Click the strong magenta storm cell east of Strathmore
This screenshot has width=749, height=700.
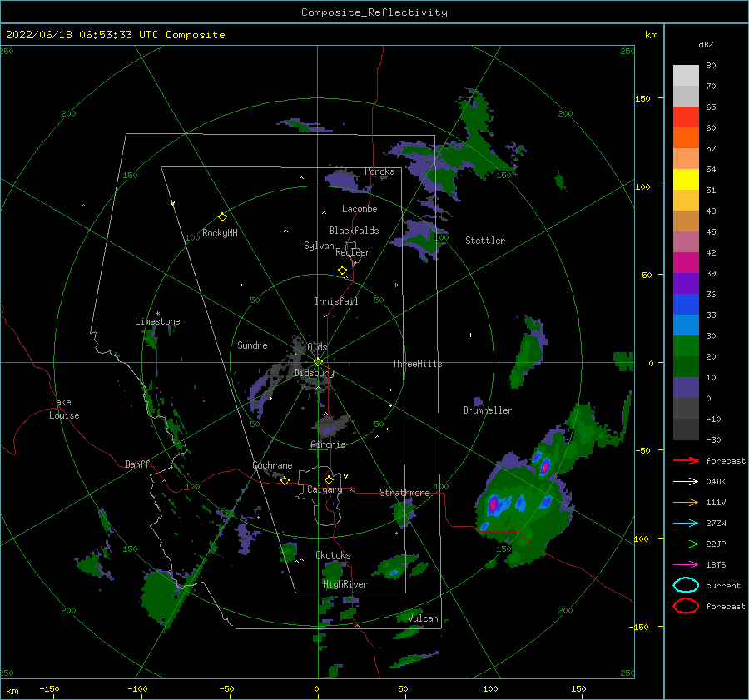point(493,504)
